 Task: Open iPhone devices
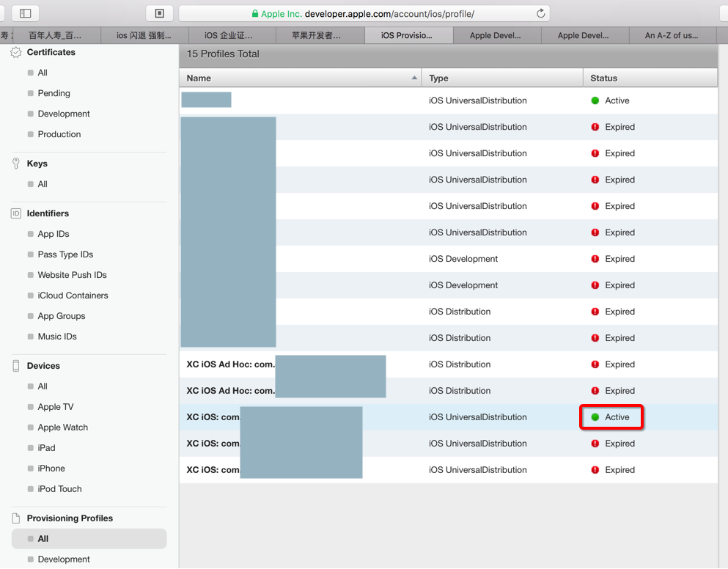(51, 469)
